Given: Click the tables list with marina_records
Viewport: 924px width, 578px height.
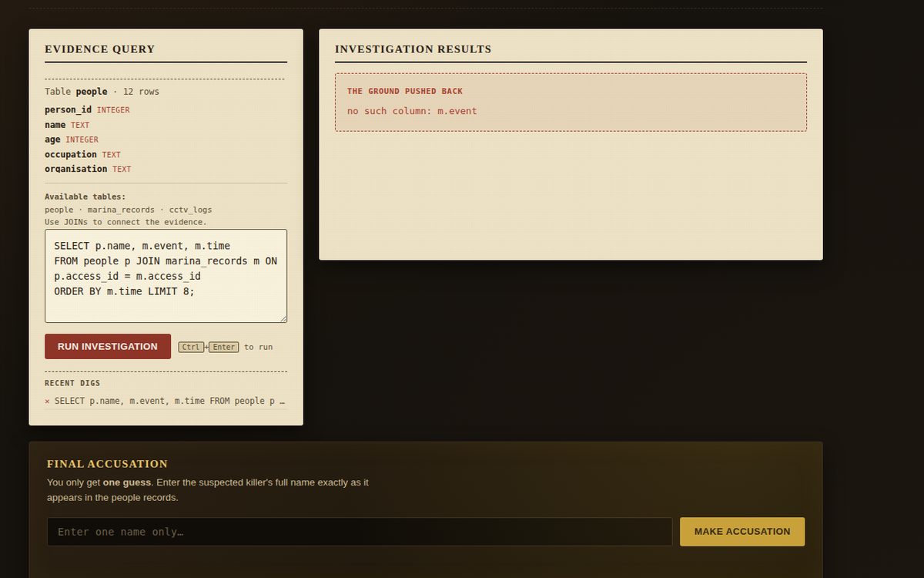Looking at the screenshot, I should click(128, 210).
